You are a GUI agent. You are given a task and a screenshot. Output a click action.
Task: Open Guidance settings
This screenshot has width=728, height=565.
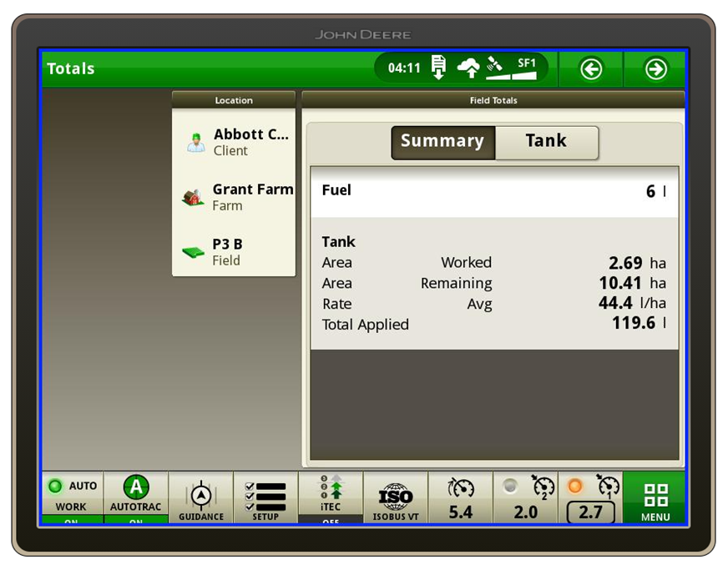tap(201, 497)
